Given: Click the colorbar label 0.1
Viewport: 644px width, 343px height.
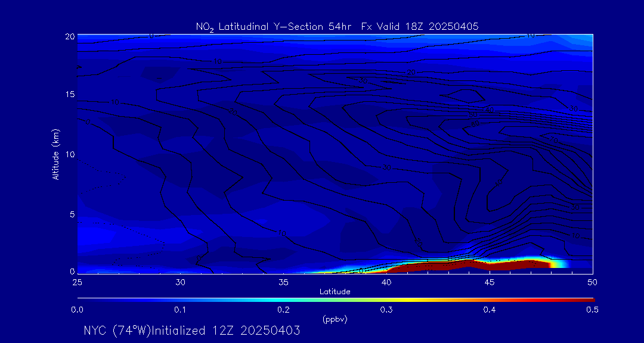Looking at the screenshot, I should [x=180, y=310].
